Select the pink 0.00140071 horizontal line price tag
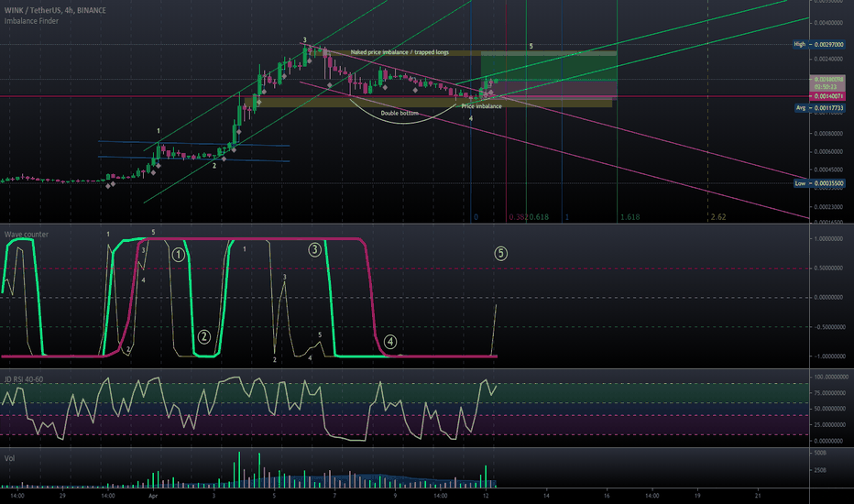 tap(827, 96)
